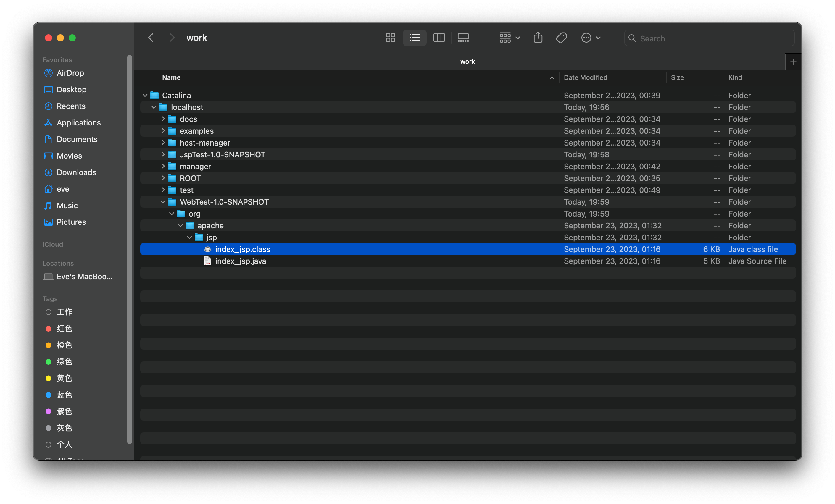Open Applications in sidebar
This screenshot has width=835, height=504.
point(79,122)
